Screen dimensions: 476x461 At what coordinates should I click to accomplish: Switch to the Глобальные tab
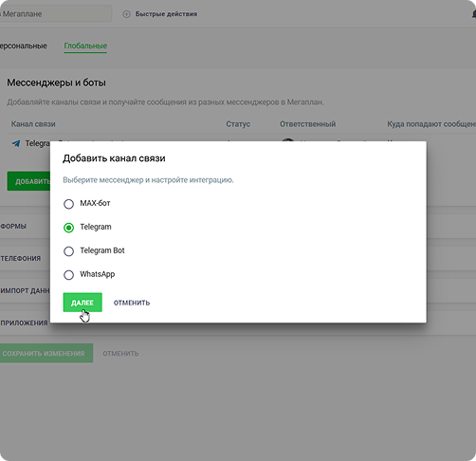(x=85, y=46)
